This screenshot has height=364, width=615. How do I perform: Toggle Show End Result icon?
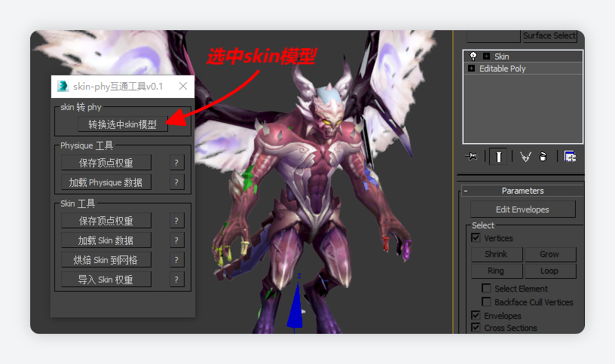tap(497, 157)
